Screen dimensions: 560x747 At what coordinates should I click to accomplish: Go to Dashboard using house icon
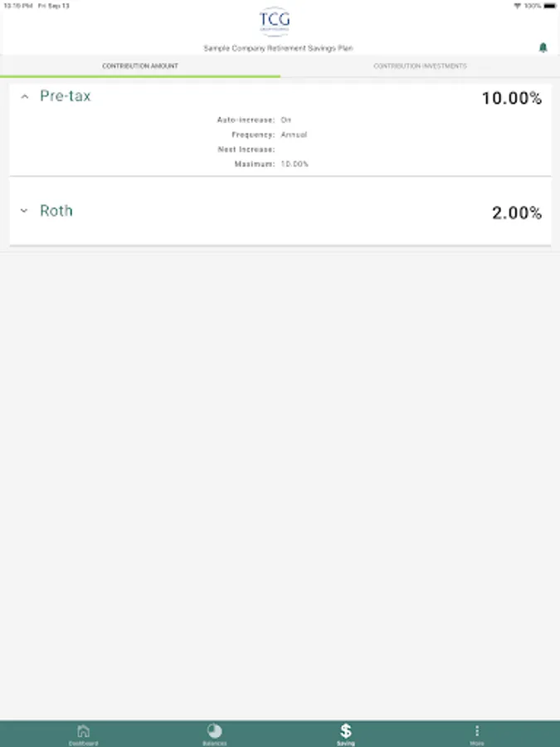[x=83, y=731]
